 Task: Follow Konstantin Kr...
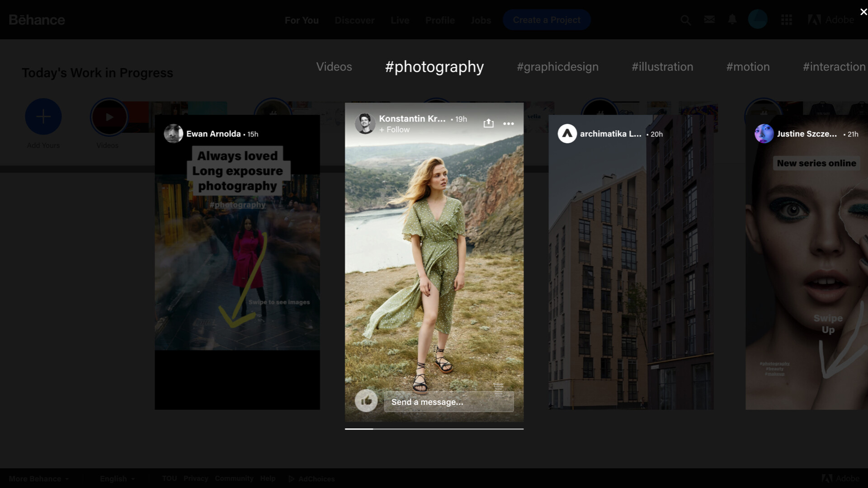[395, 130]
